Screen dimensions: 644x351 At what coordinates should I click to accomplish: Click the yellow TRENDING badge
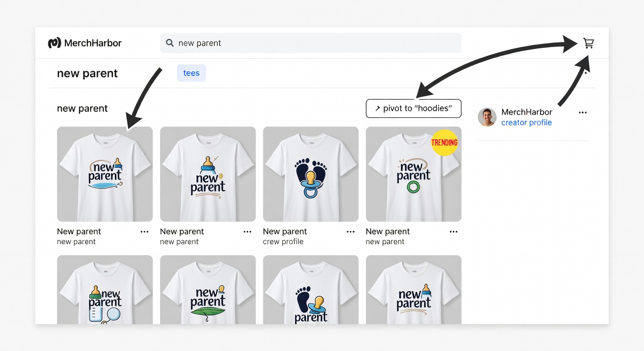[444, 142]
